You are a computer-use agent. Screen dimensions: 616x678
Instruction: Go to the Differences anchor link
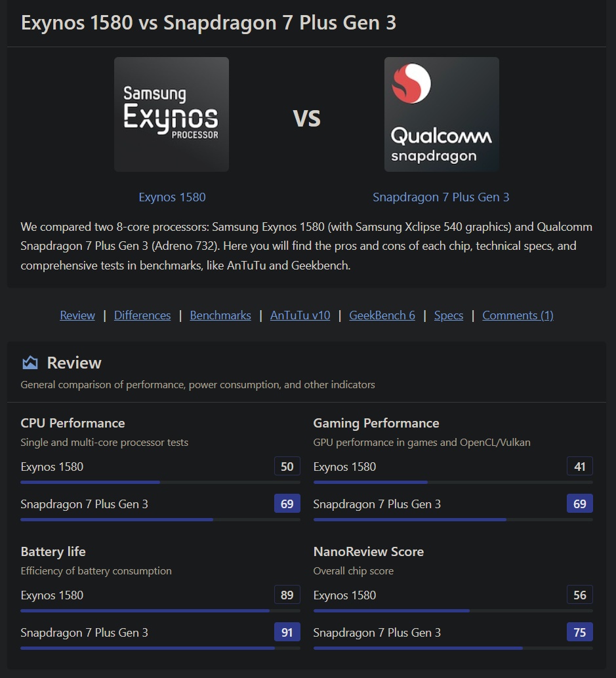pyautogui.click(x=142, y=315)
